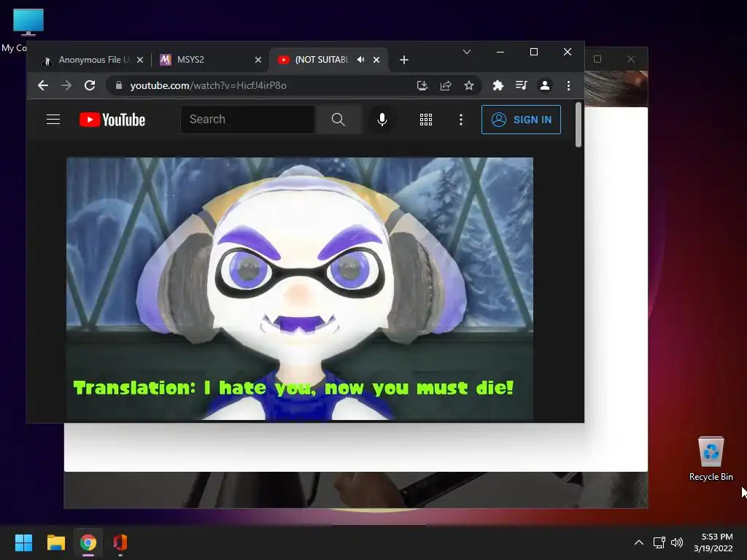Click the page vertical scrollbar thumb
This screenshot has height=560, width=747.
coord(578,125)
